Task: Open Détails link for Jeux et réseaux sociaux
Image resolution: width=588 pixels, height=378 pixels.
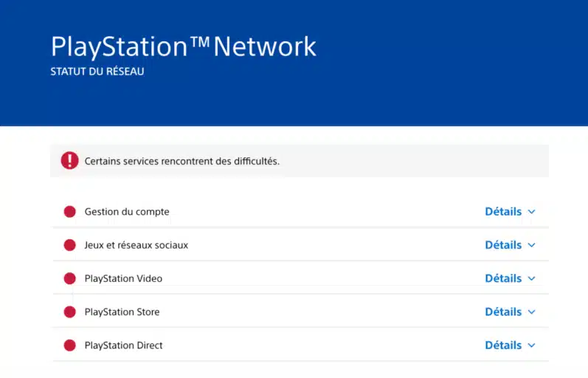Action: 503,245
